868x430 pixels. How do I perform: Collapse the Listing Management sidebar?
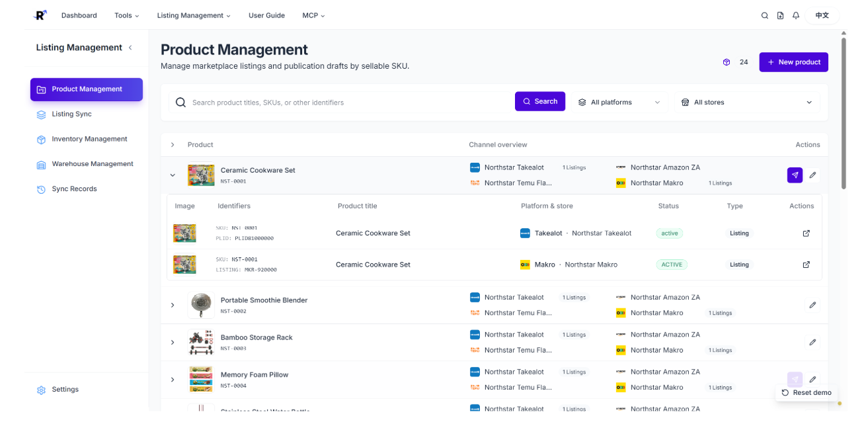pos(130,48)
